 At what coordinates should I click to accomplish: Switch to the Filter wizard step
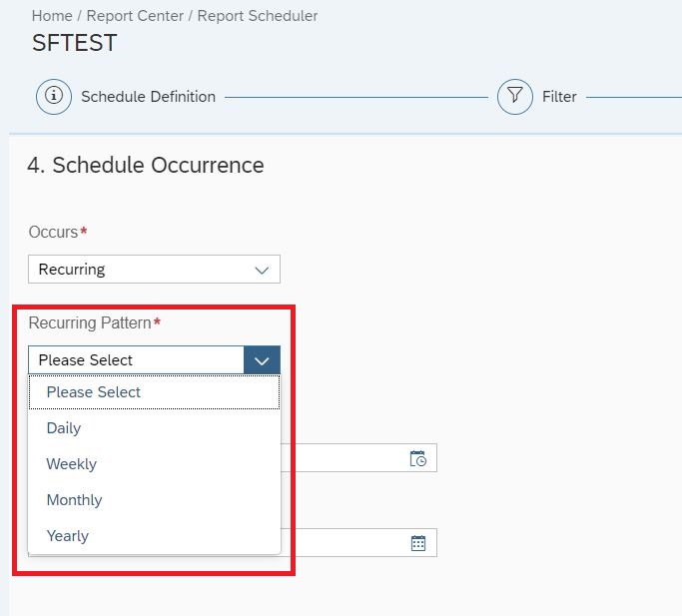(559, 97)
